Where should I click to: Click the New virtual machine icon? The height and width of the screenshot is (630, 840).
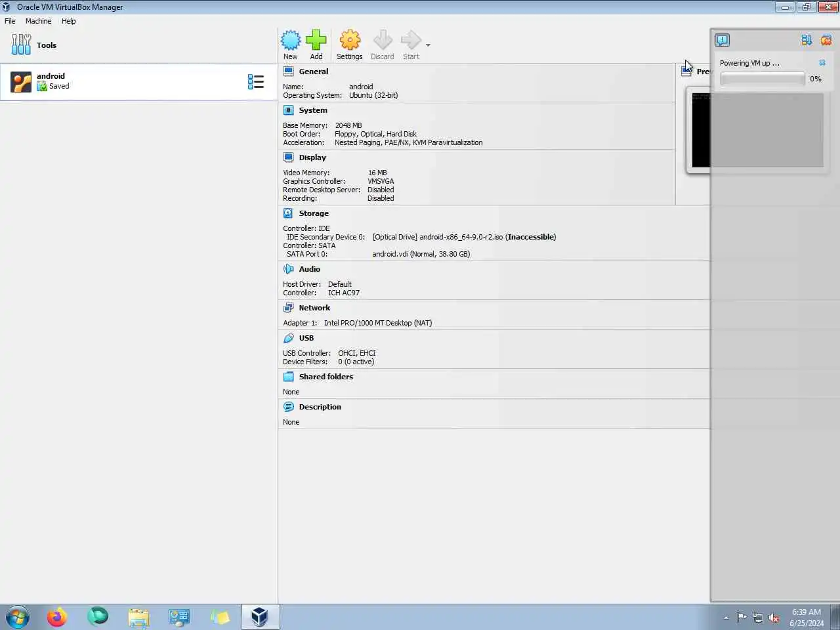pyautogui.click(x=291, y=40)
